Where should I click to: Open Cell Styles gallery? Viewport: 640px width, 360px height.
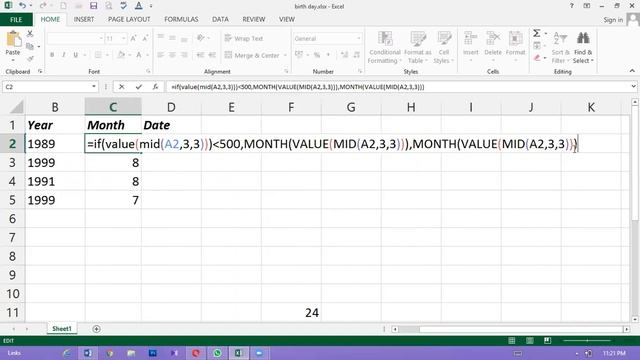pos(444,47)
